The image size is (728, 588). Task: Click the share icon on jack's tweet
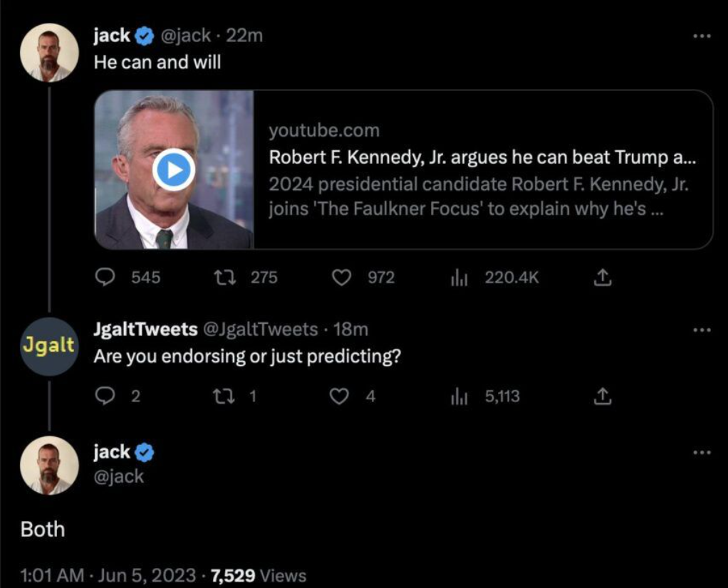click(603, 278)
